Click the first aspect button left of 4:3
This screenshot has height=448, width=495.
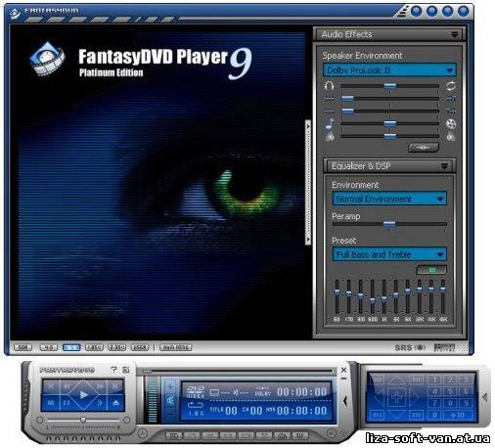(x=22, y=347)
